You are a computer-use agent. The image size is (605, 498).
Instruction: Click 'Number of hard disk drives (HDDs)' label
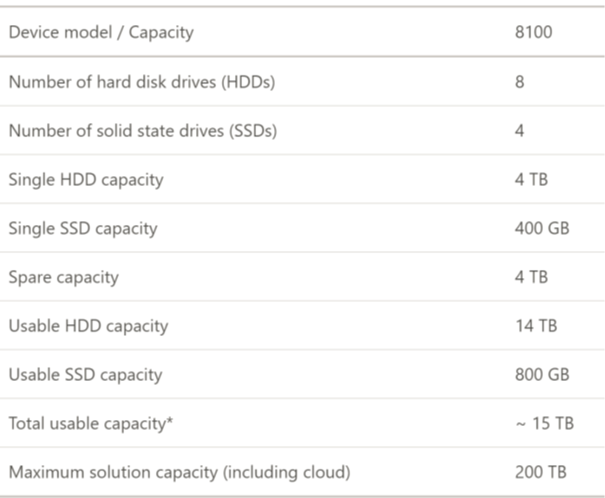tap(142, 82)
